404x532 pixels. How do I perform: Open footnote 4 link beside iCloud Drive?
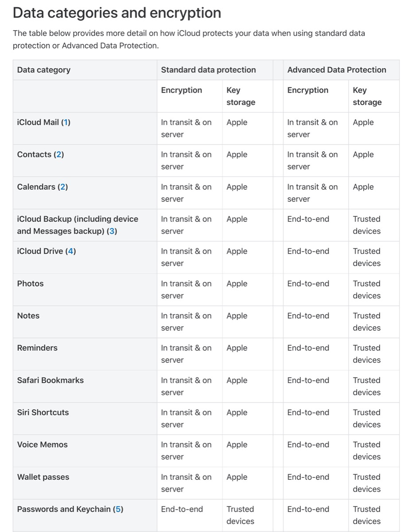pyautogui.click(x=71, y=251)
